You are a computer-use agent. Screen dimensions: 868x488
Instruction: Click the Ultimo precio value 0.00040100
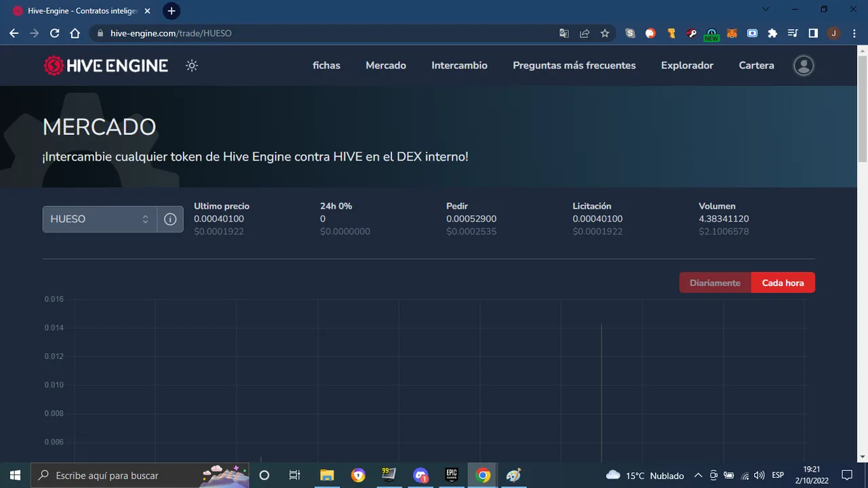(219, 219)
